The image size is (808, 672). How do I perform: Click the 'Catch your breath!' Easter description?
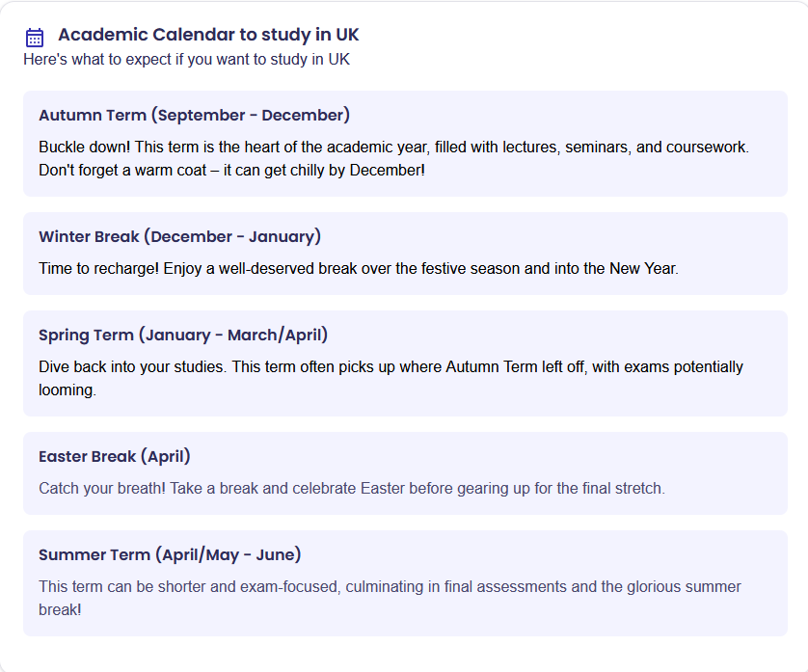[352, 488]
